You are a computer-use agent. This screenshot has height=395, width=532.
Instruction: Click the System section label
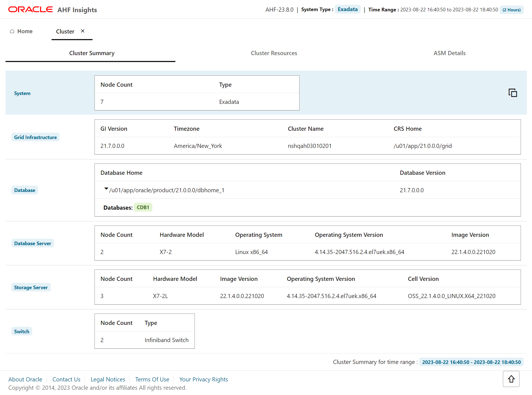point(22,93)
